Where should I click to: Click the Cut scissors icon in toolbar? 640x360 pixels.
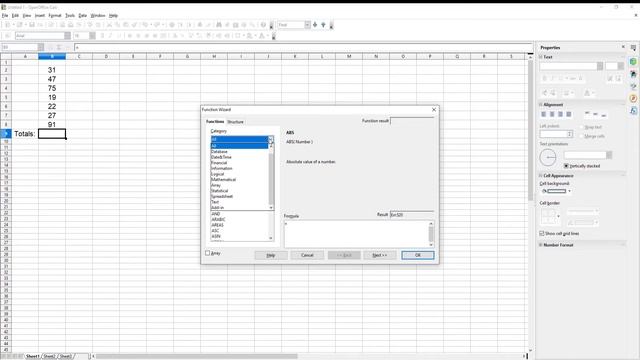pos(109,25)
